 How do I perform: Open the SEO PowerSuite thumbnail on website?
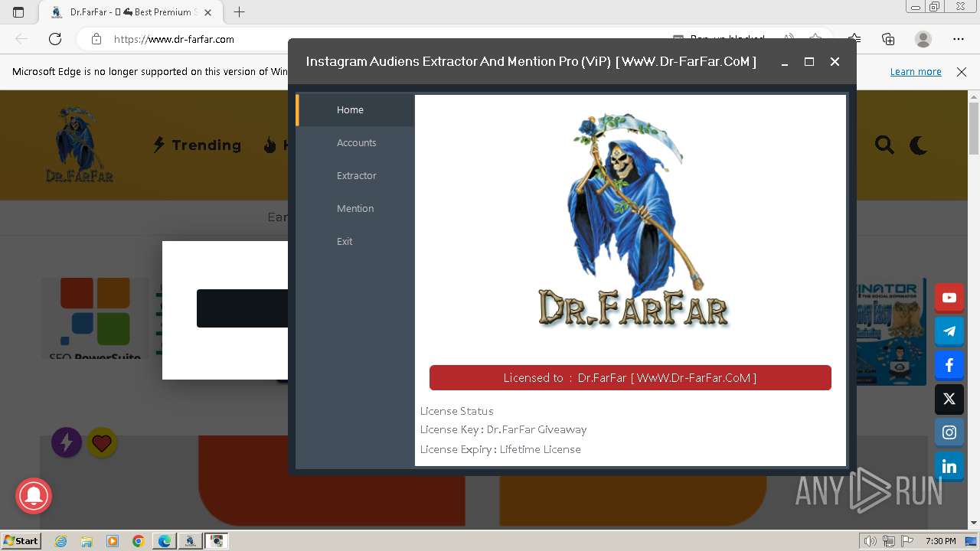pyautogui.click(x=96, y=318)
